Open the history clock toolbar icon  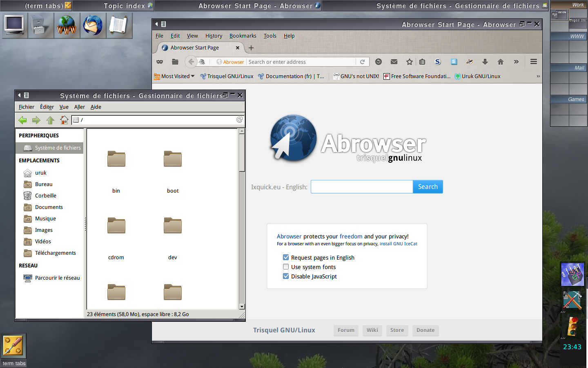point(379,62)
